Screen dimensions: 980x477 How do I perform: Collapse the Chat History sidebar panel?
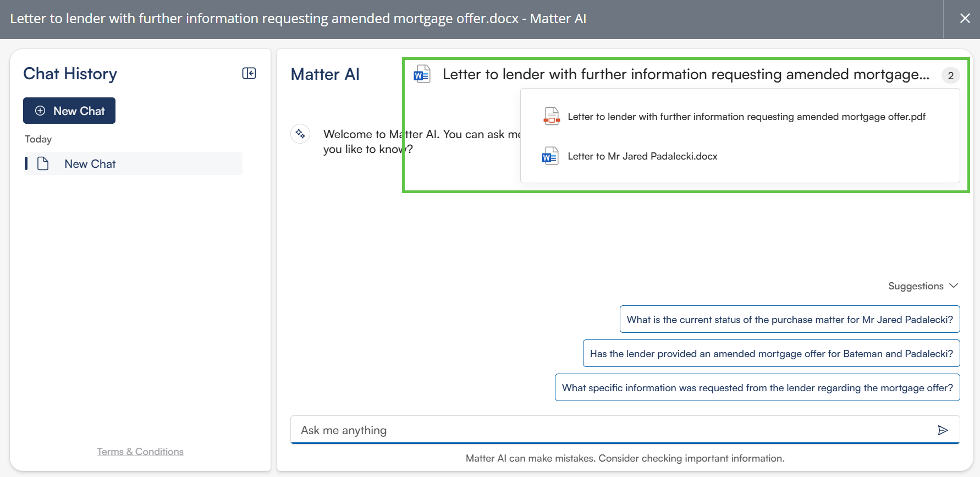(249, 73)
